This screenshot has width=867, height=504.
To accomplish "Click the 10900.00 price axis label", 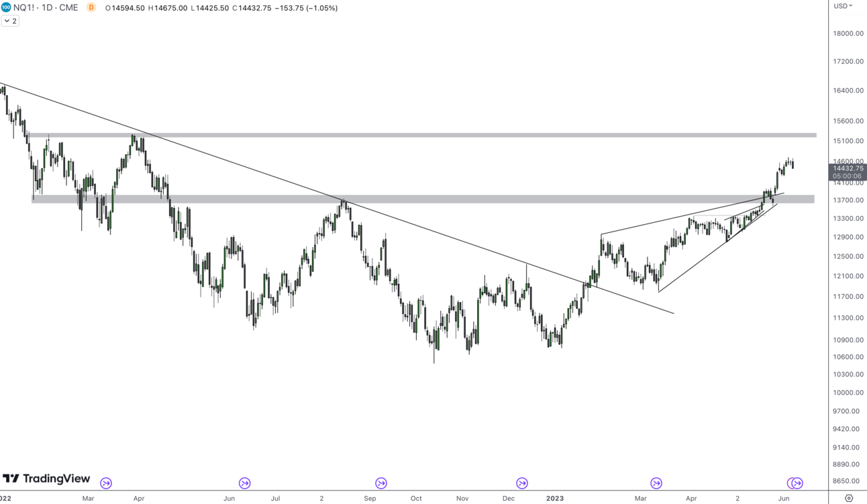I will [847, 340].
